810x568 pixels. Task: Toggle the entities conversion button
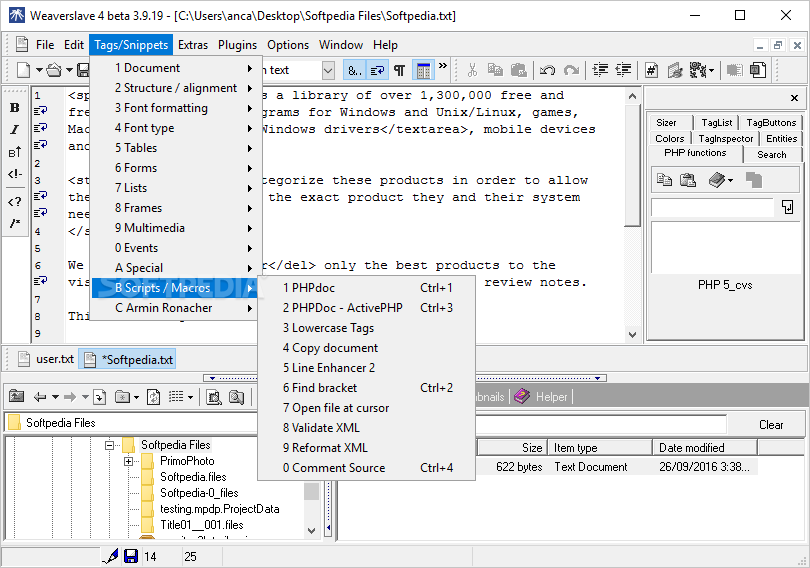(x=355, y=70)
